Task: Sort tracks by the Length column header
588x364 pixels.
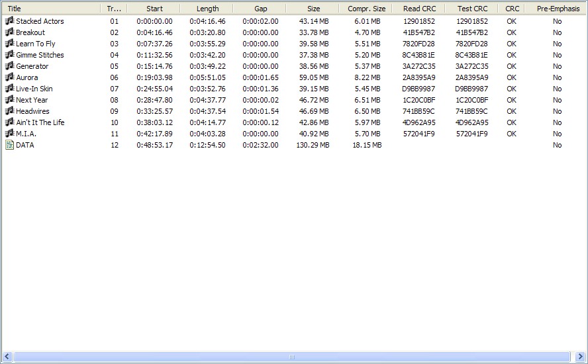Action: point(207,9)
